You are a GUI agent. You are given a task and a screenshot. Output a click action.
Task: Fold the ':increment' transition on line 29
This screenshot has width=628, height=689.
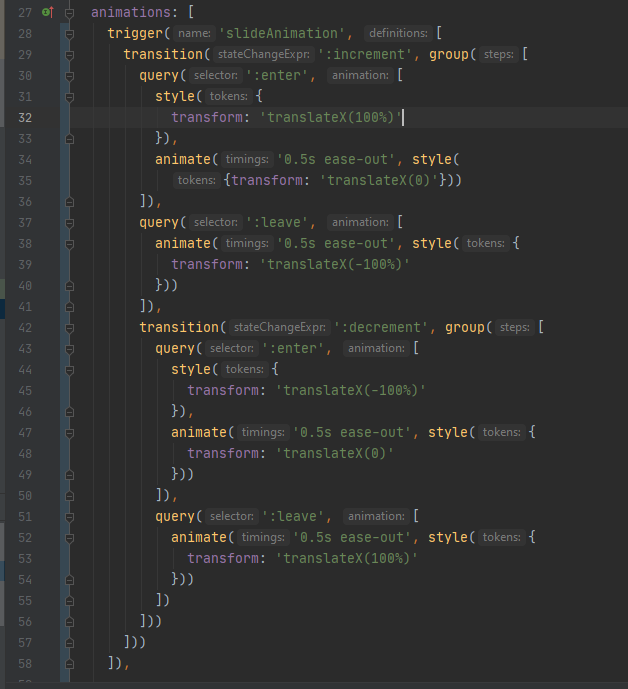[x=69, y=55]
